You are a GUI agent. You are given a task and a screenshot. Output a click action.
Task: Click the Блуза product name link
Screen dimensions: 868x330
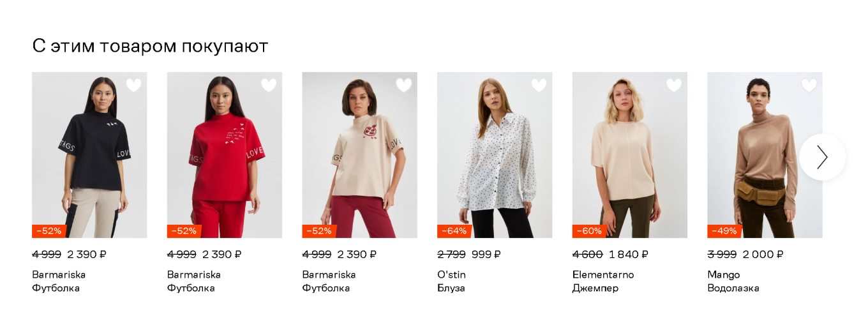(451, 288)
